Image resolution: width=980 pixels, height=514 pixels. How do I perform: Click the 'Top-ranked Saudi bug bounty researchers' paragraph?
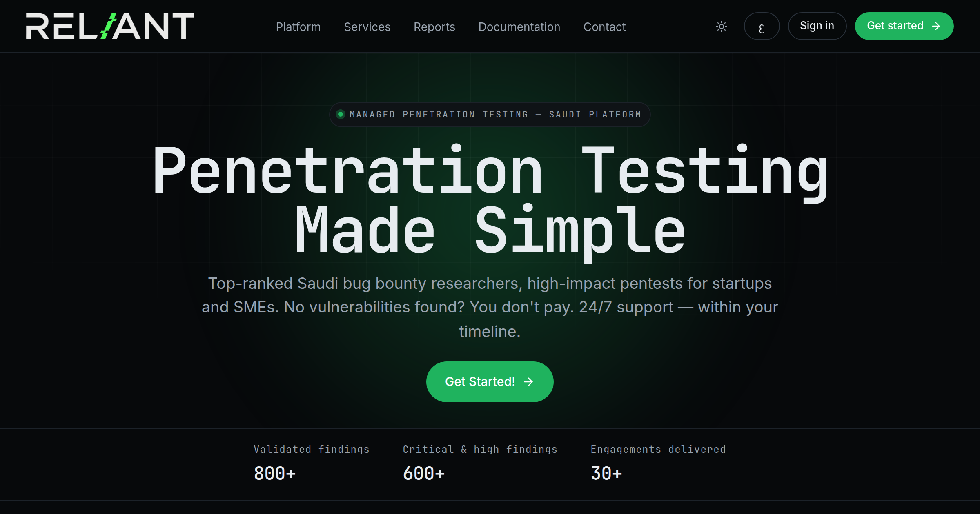click(490, 307)
